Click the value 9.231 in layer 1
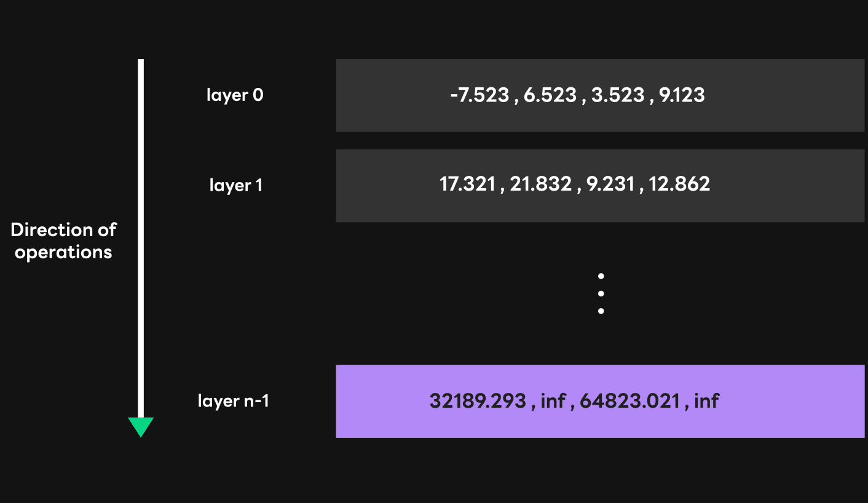868x503 pixels. (x=610, y=184)
